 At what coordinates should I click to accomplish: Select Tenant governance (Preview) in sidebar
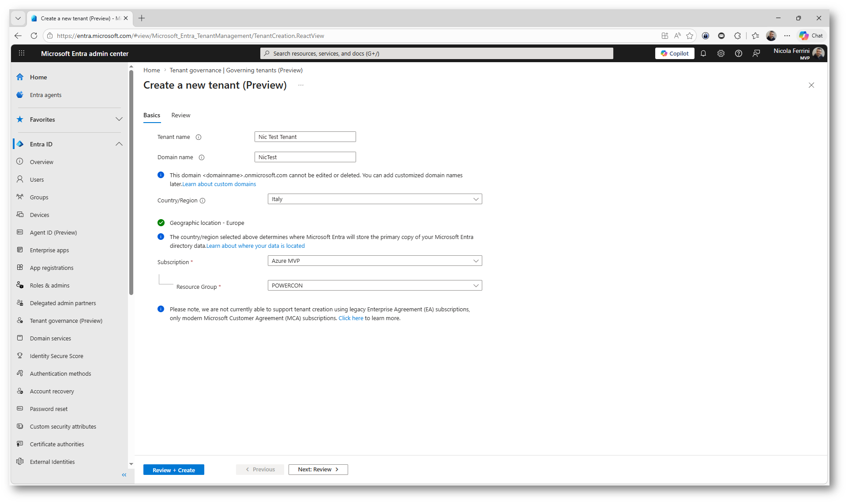(66, 321)
